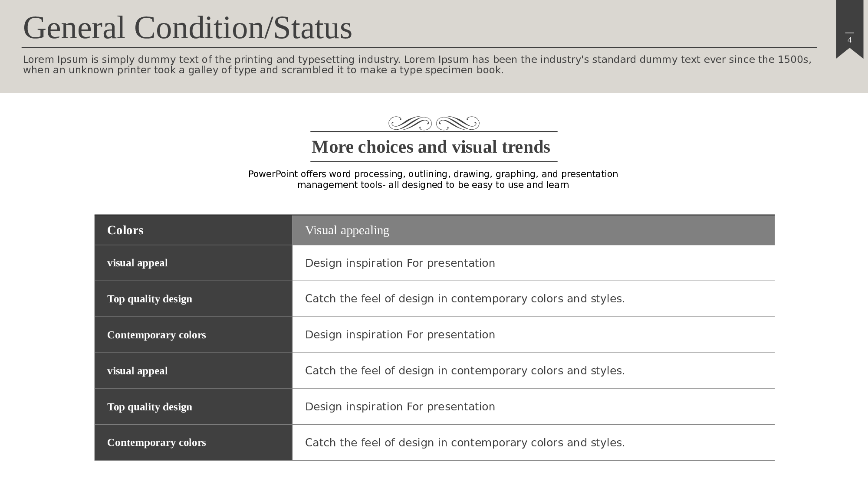The width and height of the screenshot is (868, 488).
Task: Select the General Condition/Status title
Action: [x=187, y=28]
